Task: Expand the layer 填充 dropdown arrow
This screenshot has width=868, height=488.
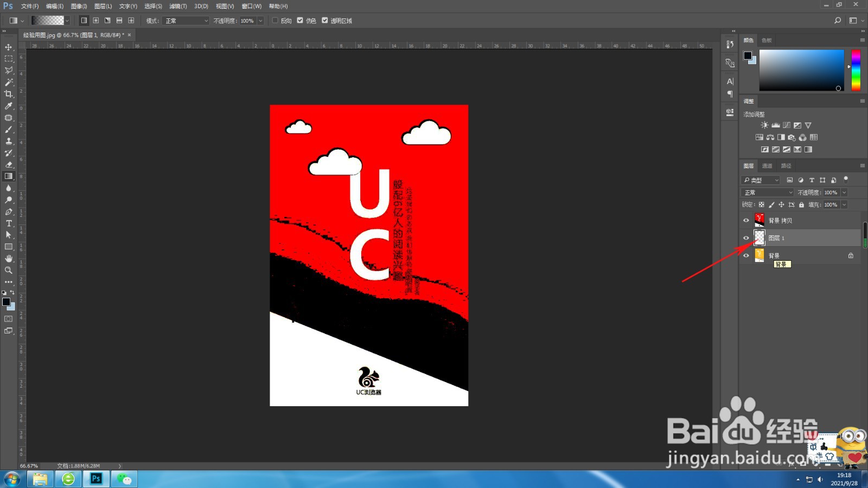Action: [x=844, y=204]
